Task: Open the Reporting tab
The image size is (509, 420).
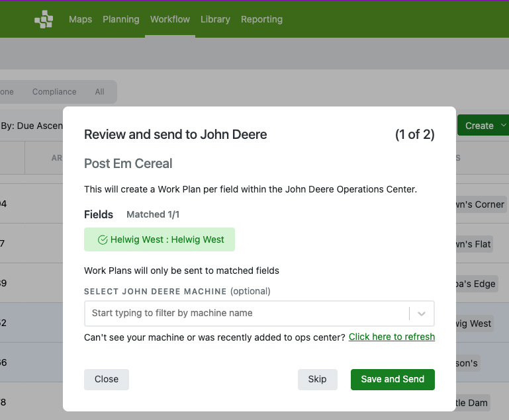Action: click(261, 19)
